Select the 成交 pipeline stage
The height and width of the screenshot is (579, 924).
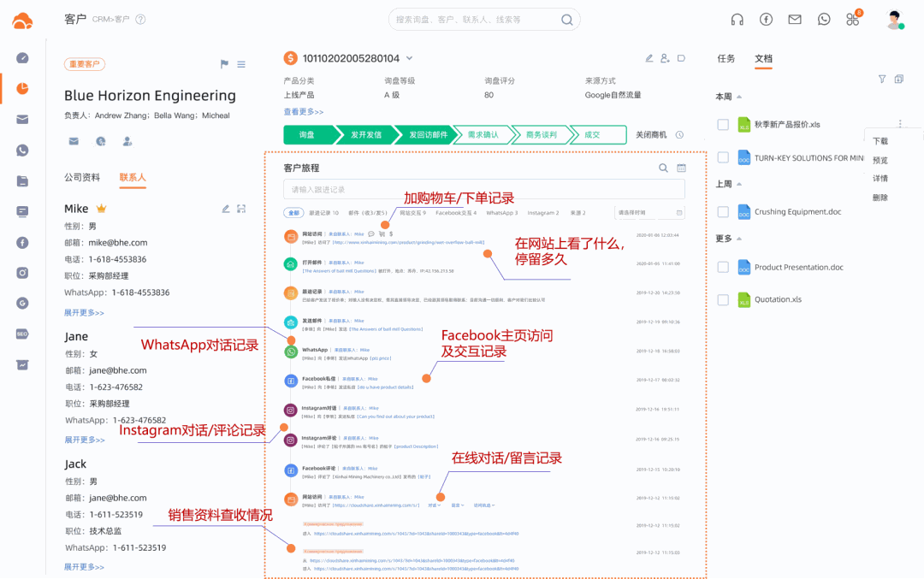click(x=595, y=135)
